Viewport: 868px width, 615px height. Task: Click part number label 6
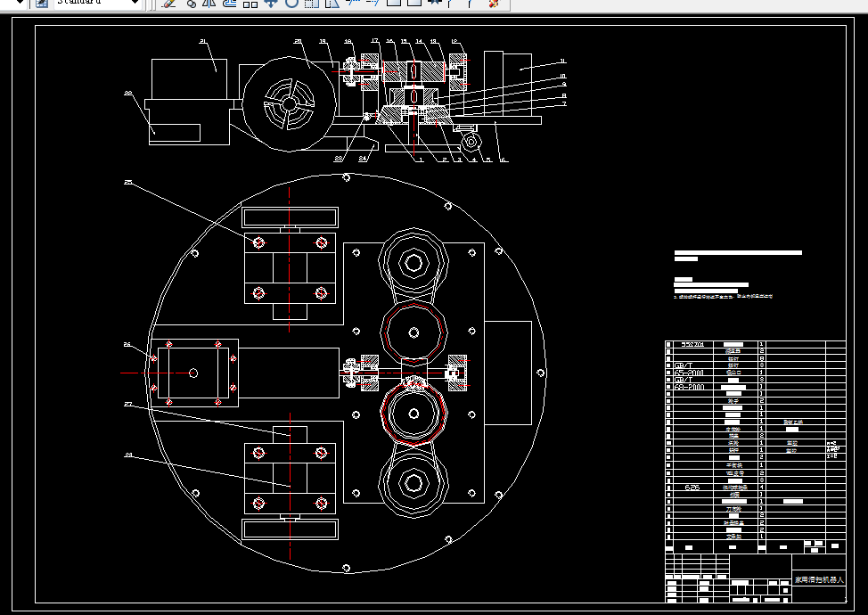tap(502, 160)
